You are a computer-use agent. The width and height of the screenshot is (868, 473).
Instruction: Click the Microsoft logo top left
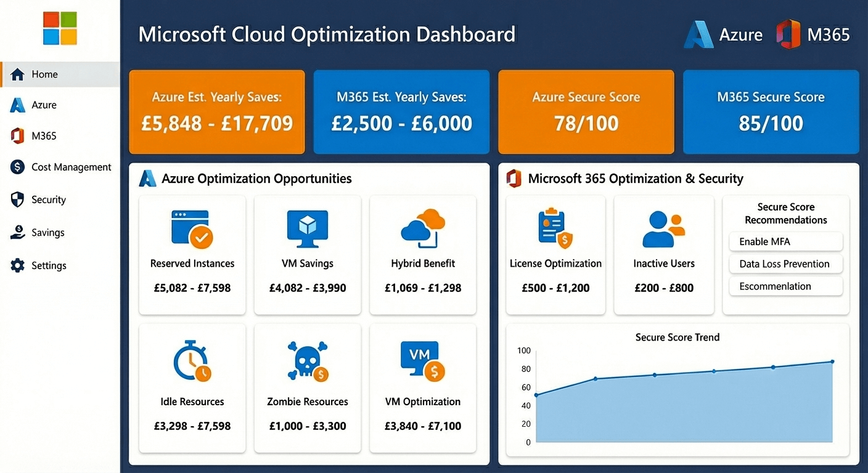pyautogui.click(x=60, y=27)
